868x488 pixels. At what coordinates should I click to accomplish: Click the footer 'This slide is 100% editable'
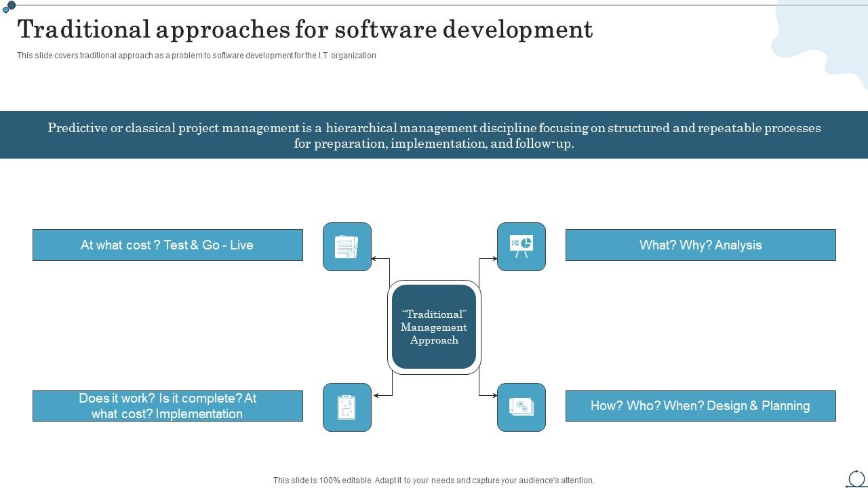click(434, 480)
